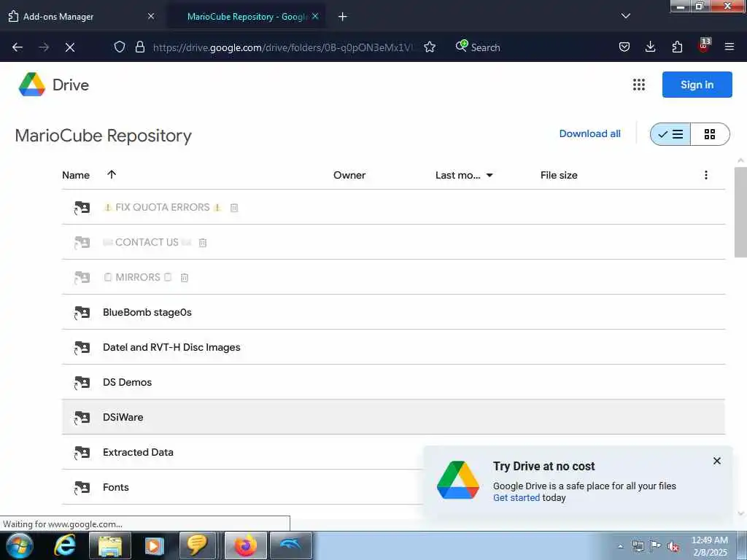Click the trash icon beside CONTACT US
747x560 pixels.
click(203, 243)
